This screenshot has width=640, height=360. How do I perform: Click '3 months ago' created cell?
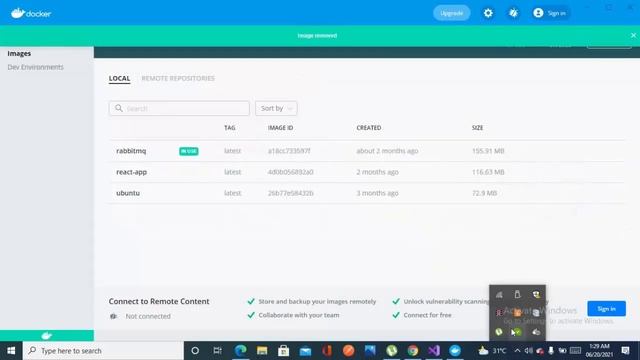377,193
